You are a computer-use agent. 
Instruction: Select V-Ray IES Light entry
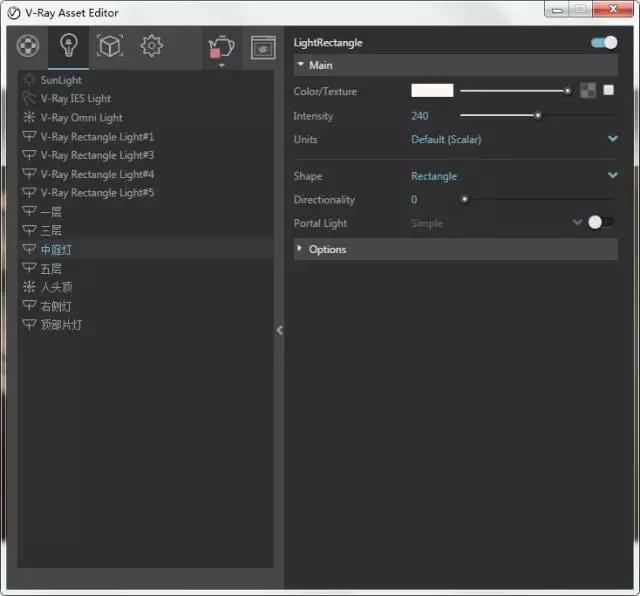[76, 98]
